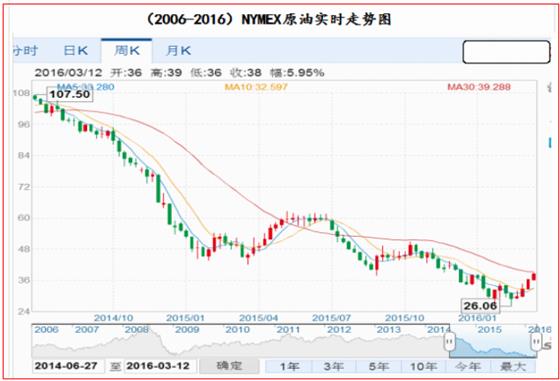Set range to 10年
Image resolution: width=560 pixels, height=381 pixels.
(424, 366)
